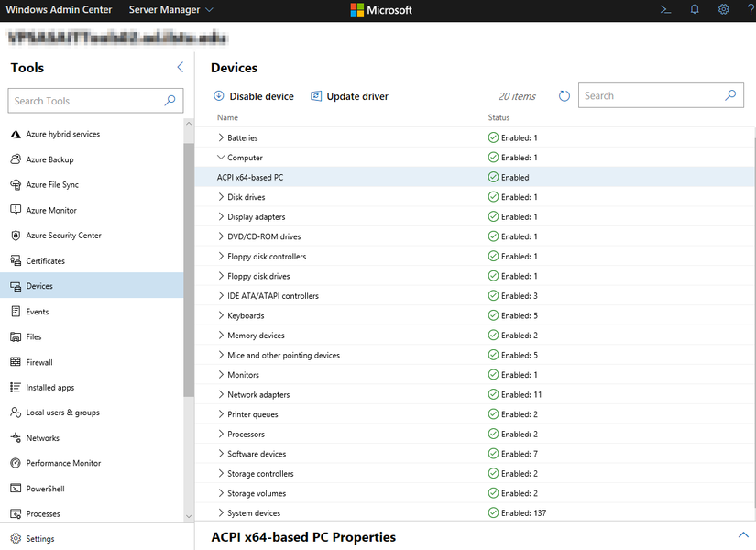
Task: Click the Installed apps icon
Action: click(16, 388)
